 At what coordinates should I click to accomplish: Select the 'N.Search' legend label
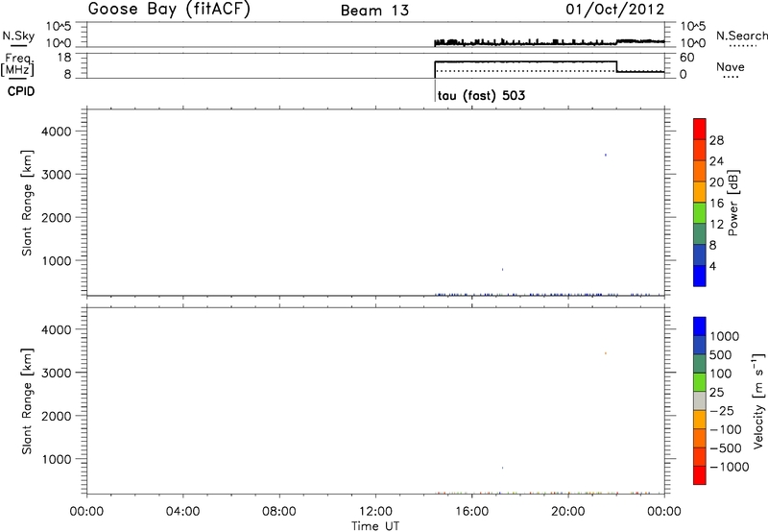[741, 36]
